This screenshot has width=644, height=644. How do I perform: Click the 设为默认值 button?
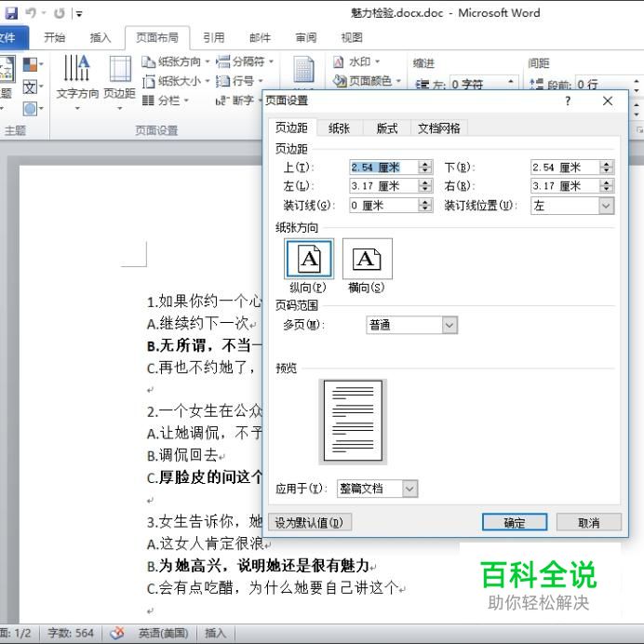310,522
